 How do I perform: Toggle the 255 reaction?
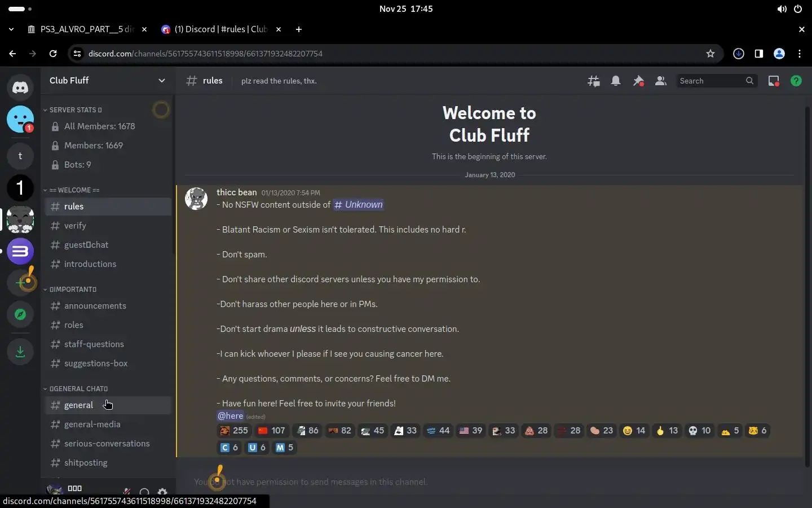(234, 431)
